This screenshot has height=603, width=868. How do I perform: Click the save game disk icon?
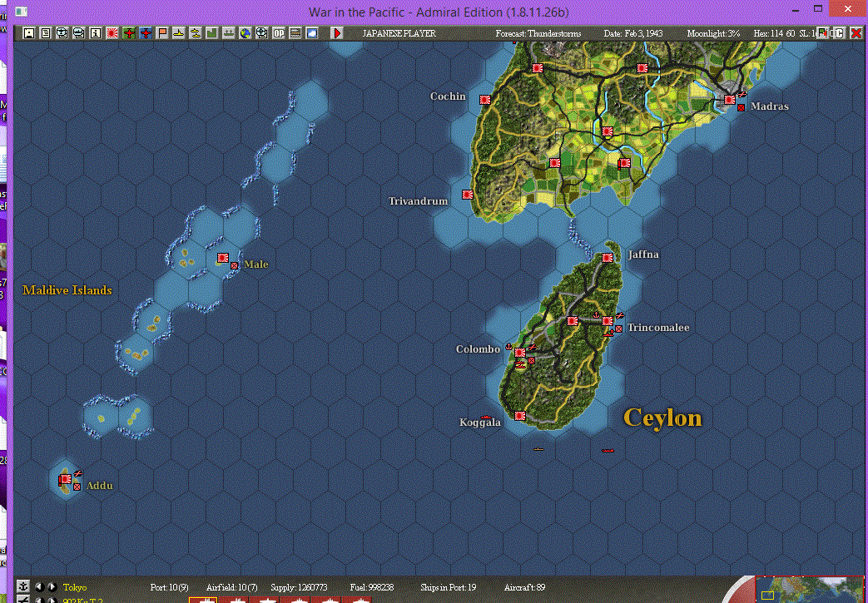click(x=29, y=33)
